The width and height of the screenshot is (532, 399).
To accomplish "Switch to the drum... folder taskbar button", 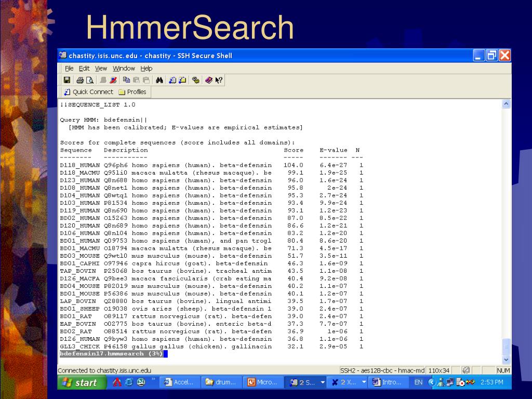I will [x=221, y=382].
